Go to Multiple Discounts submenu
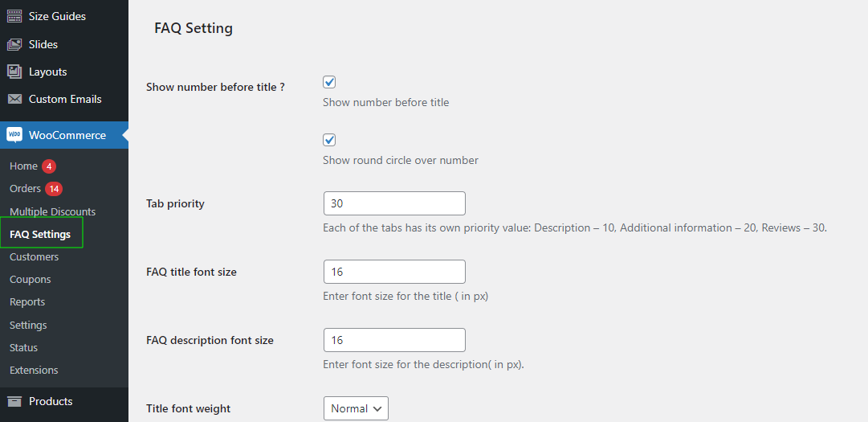The image size is (868, 422). (52, 211)
